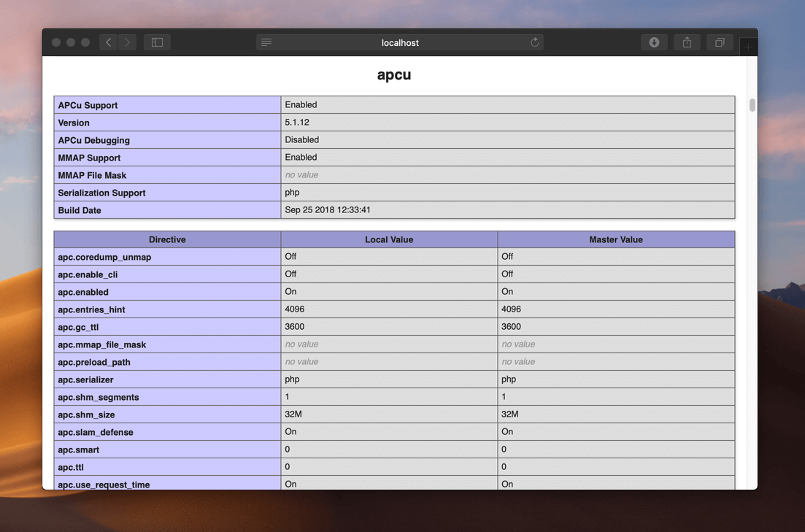The width and height of the screenshot is (805, 532).
Task: Show the Safari sidebar
Action: [x=157, y=42]
